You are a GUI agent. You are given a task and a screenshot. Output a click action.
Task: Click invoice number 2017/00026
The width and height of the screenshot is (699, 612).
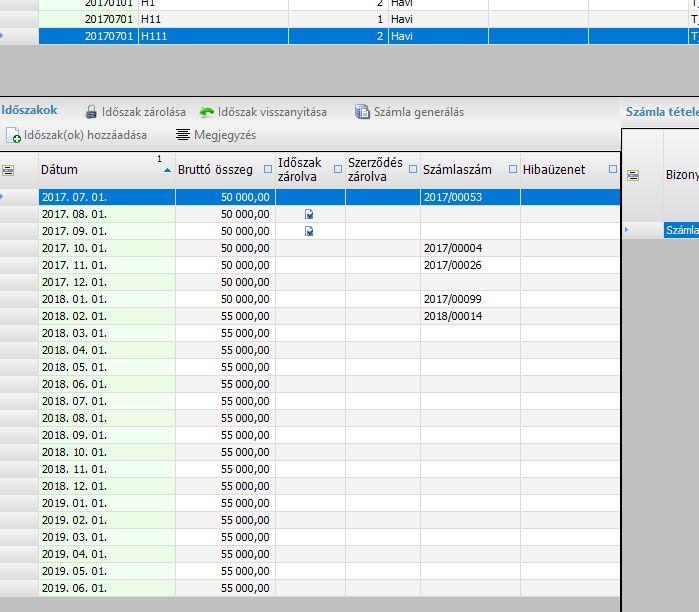click(452, 265)
